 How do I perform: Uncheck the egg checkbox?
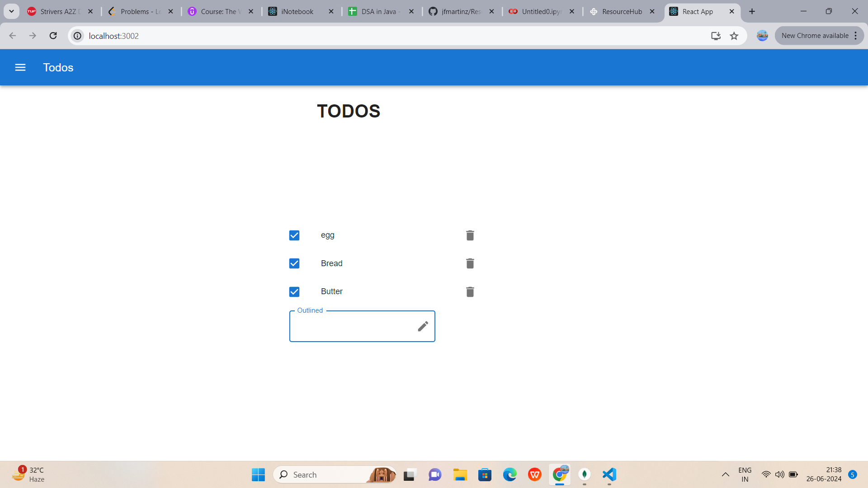click(x=294, y=235)
